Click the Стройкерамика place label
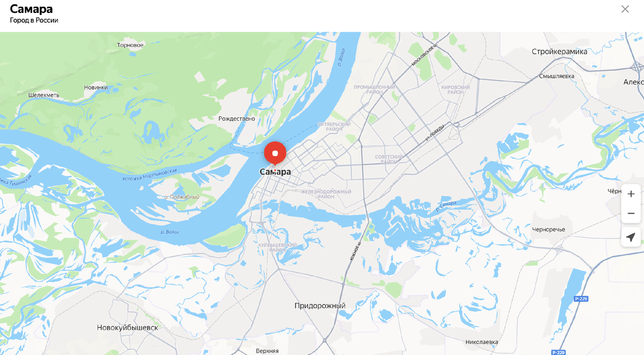This screenshot has width=644, height=355. pos(559,52)
